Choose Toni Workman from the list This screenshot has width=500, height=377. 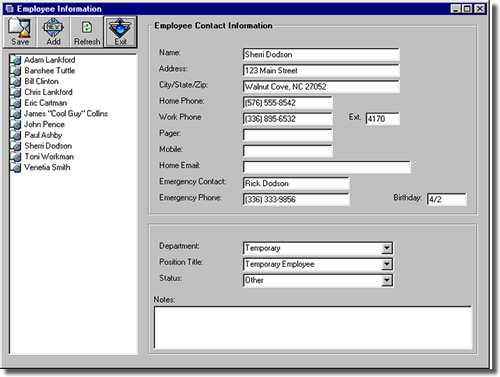[49, 157]
